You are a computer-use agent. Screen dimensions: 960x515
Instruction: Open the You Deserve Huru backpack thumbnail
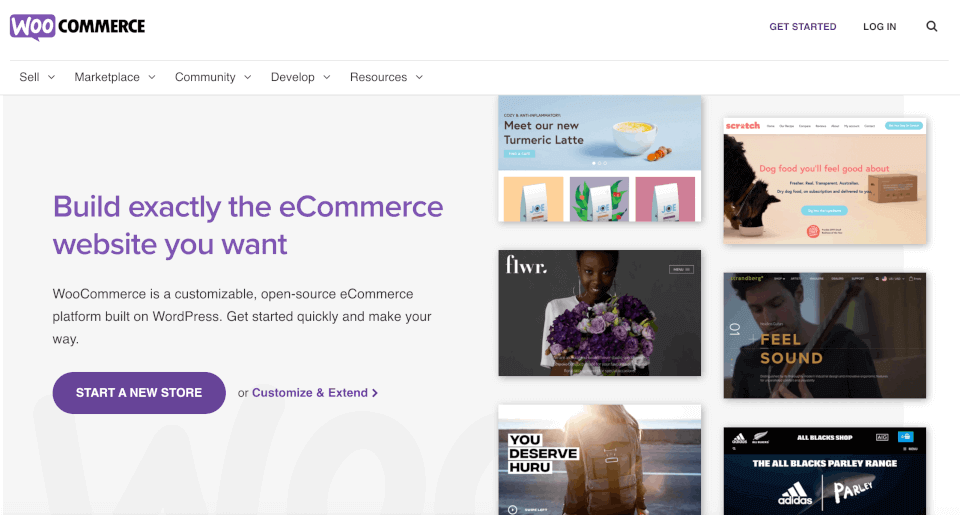pyautogui.click(x=599, y=460)
